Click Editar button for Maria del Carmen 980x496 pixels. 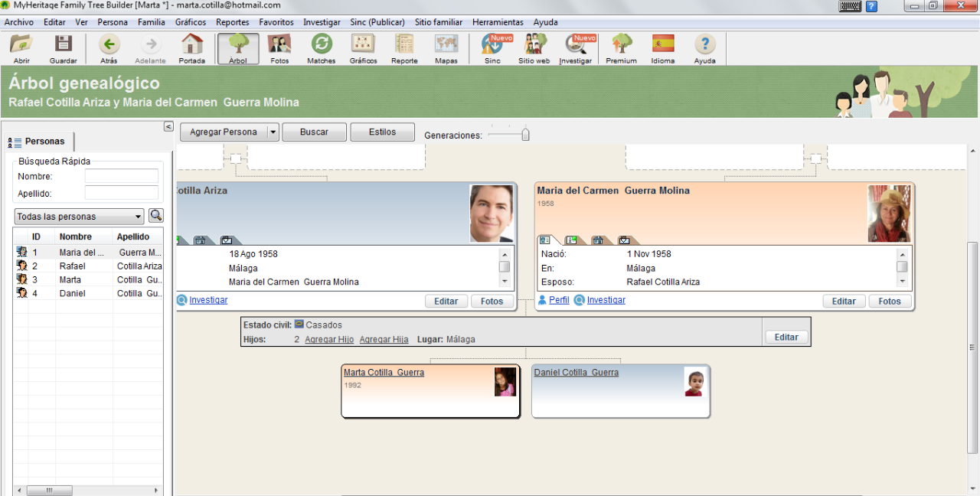[x=844, y=301]
